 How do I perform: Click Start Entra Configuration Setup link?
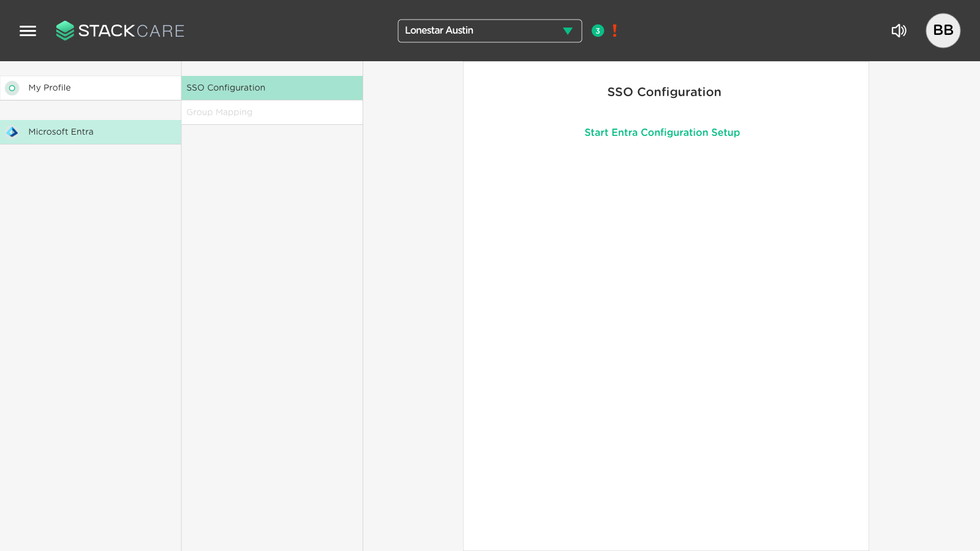tap(662, 132)
